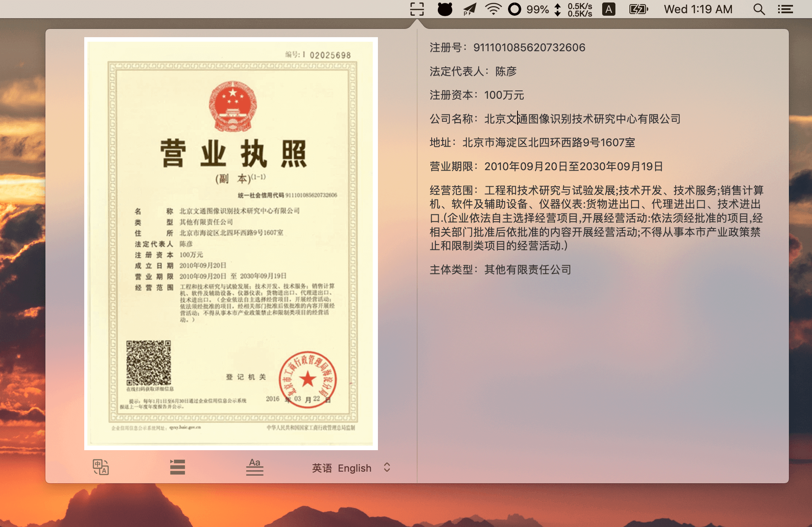Click the Aa text format icon
The image size is (812, 527).
point(254,467)
